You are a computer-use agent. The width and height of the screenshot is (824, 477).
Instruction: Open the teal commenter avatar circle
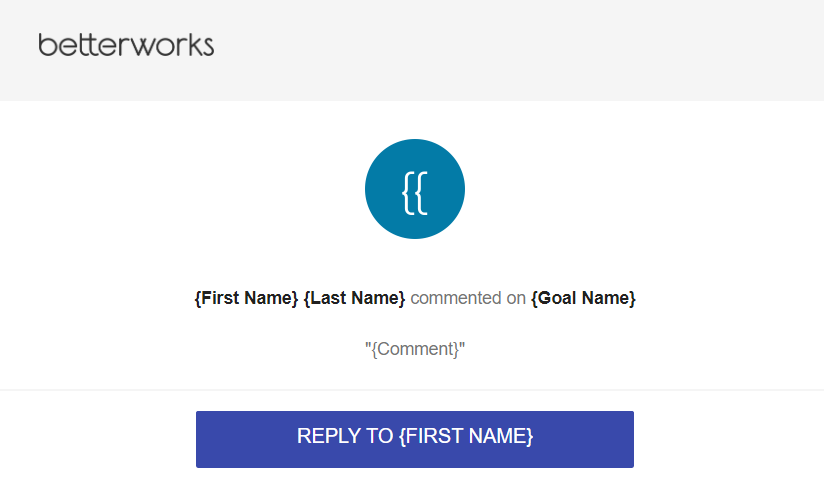pyautogui.click(x=415, y=189)
